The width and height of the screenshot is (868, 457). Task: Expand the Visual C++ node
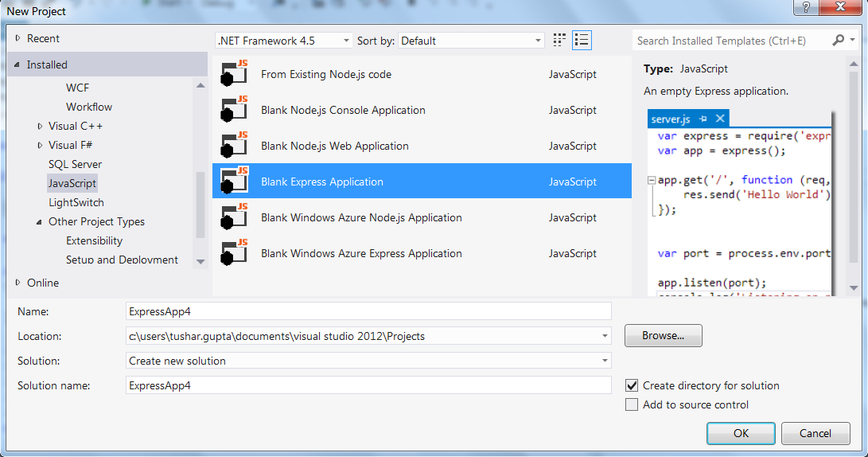40,127
